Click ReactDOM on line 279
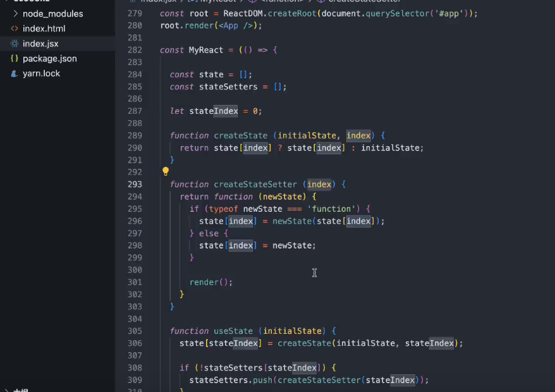Screen dimensions: 555x392 [243, 13]
